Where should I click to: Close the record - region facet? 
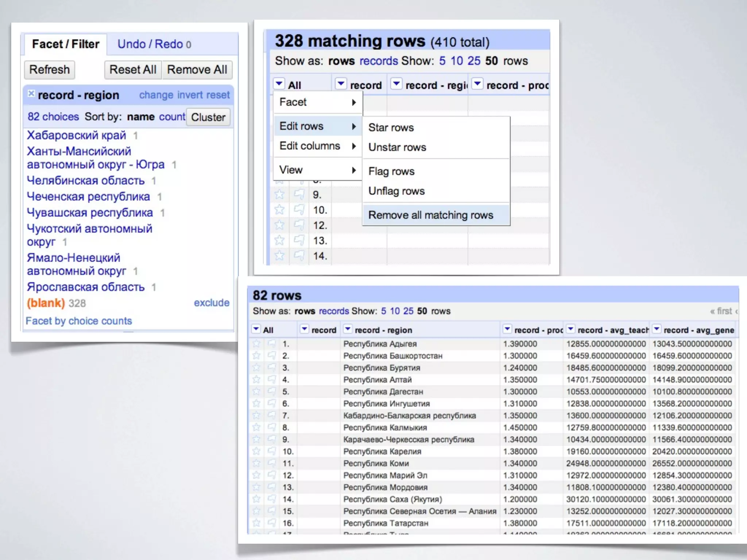[x=31, y=94]
